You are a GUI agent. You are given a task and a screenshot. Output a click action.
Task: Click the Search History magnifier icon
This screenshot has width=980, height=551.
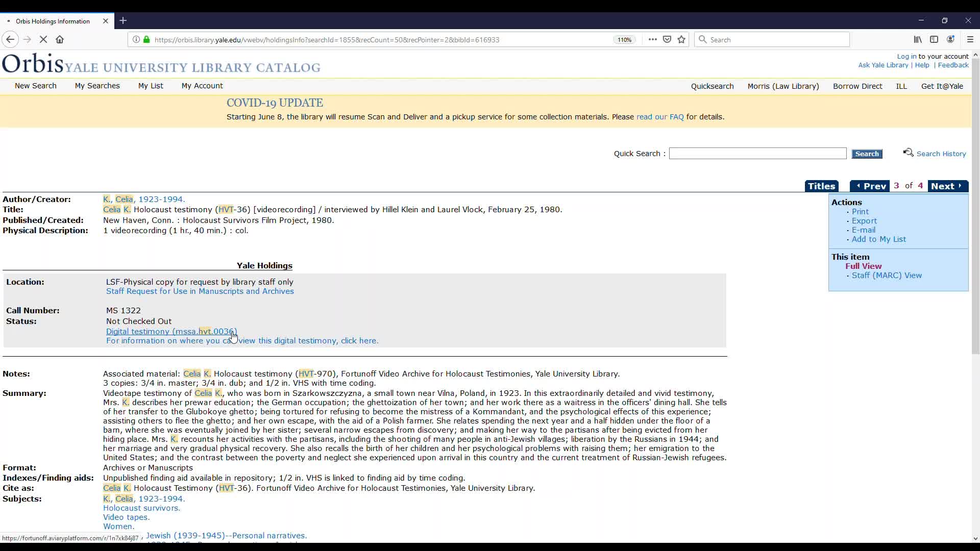tap(908, 153)
